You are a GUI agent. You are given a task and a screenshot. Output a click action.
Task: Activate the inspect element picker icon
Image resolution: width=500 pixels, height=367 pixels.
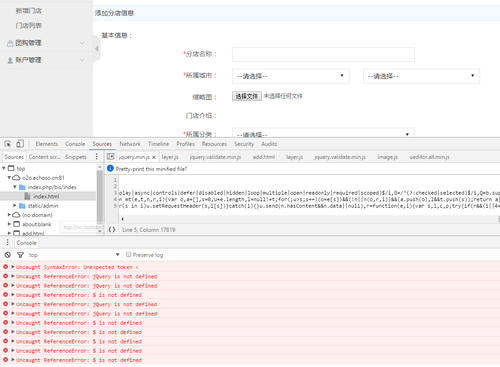click(7, 144)
